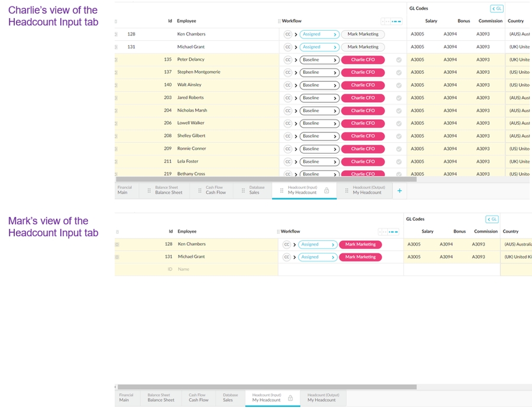Collapse GL Codes using the GL chevron in Mark's view
The image size is (532, 408).
point(492,219)
